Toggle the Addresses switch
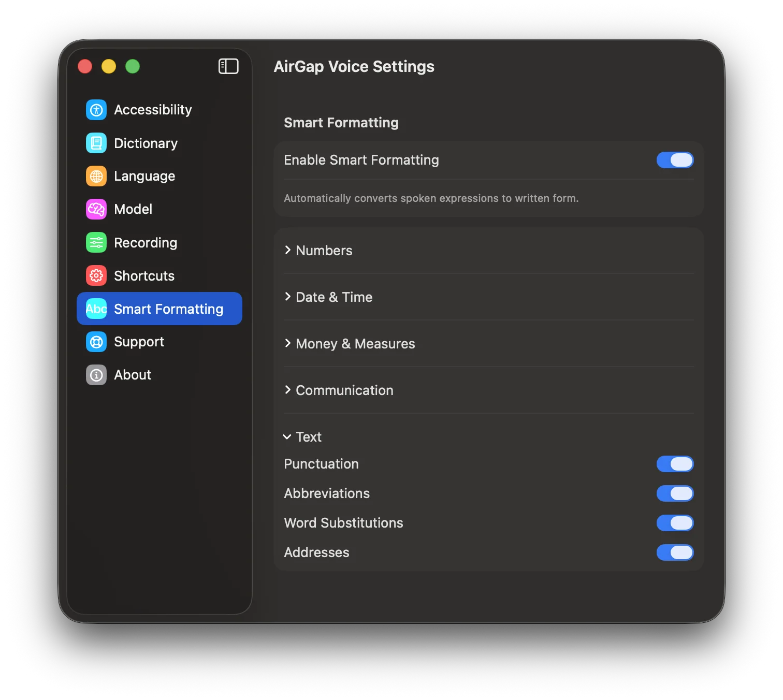Screen dimensions: 783x700 675,552
